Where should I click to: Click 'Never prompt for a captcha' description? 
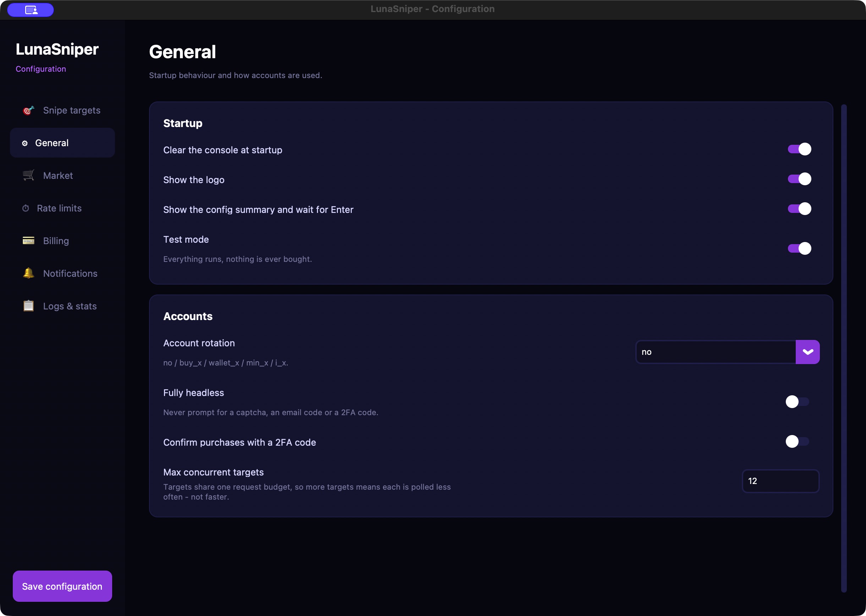[271, 412]
